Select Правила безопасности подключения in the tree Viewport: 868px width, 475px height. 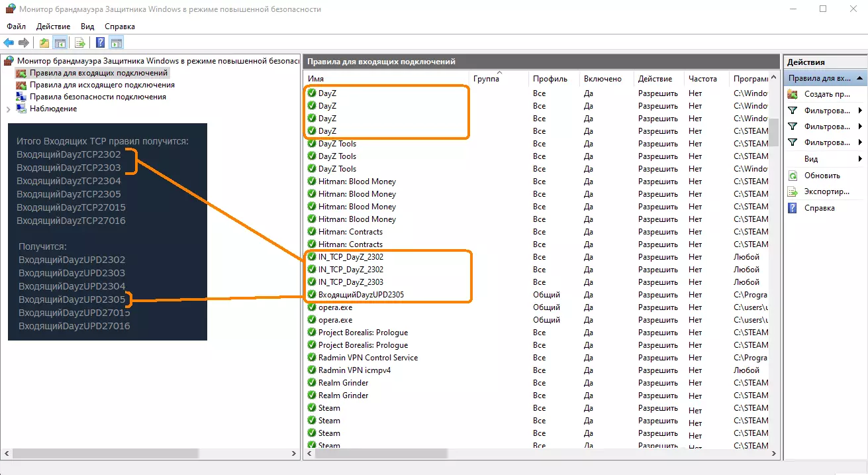pyautogui.click(x=98, y=97)
